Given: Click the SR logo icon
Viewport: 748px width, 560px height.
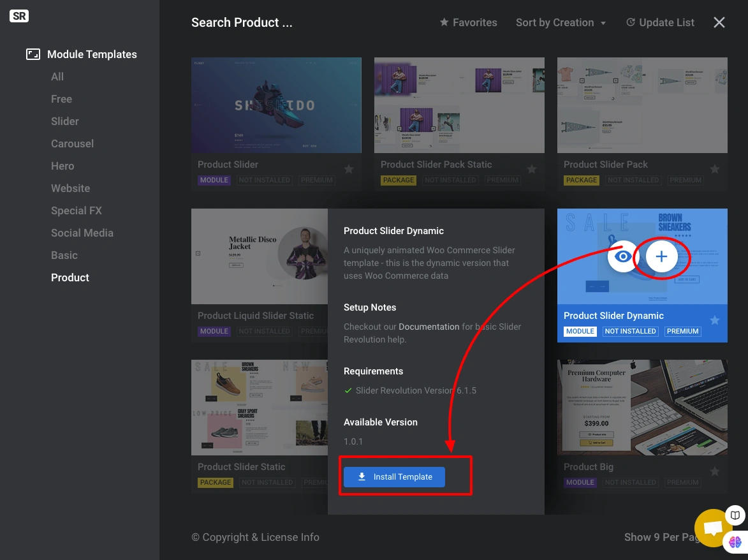Looking at the screenshot, I should (x=19, y=16).
